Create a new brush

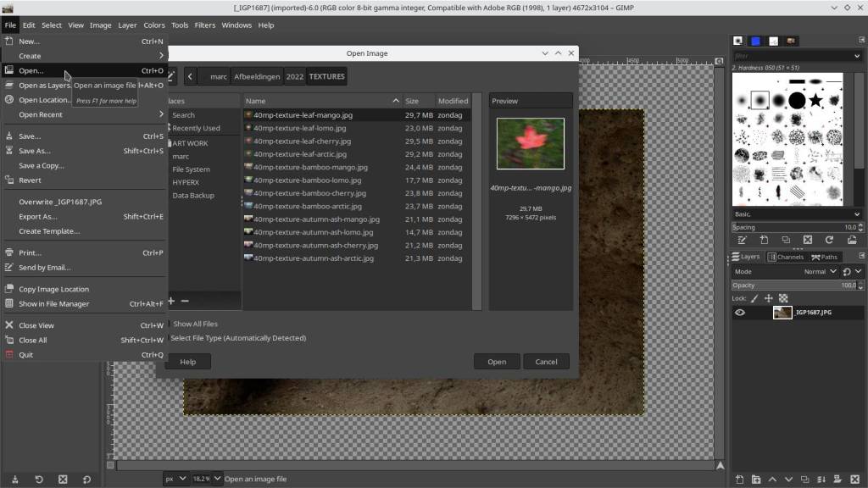tap(764, 240)
